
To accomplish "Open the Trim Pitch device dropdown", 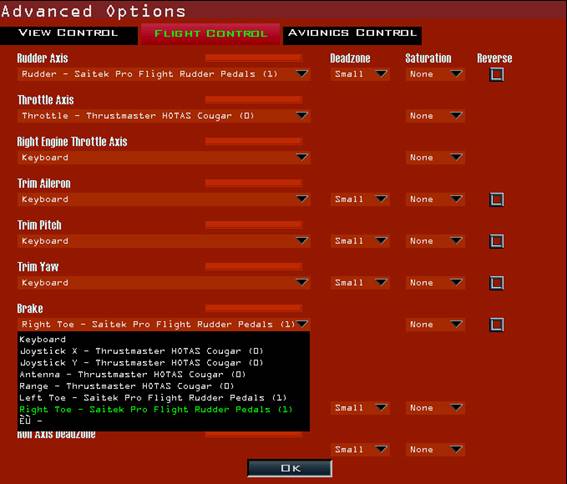I will pos(163,241).
